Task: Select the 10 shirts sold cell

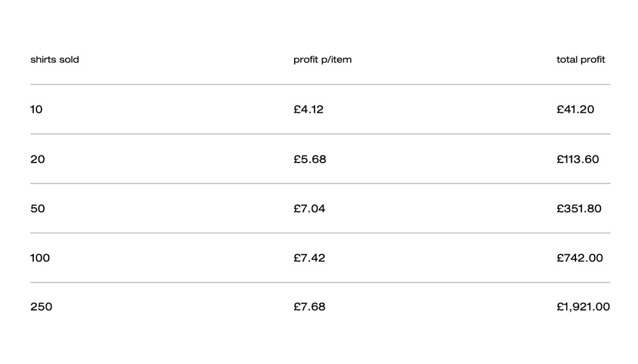Action: [36, 110]
